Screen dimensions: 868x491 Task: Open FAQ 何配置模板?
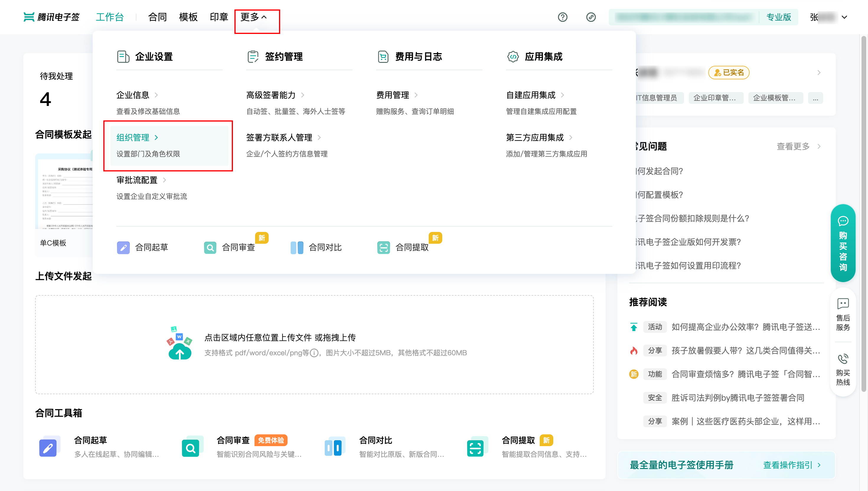659,195
